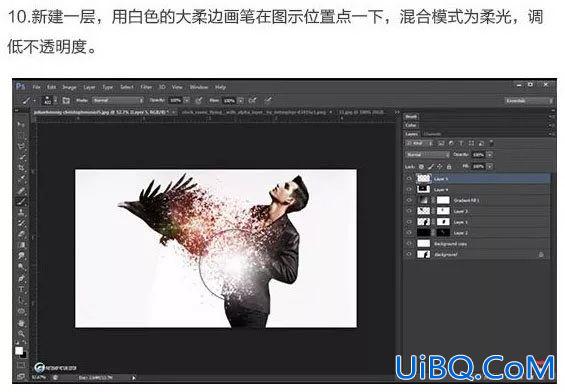Open the Layer menu
Image resolution: width=565 pixels, height=392 pixels.
pyautogui.click(x=89, y=87)
